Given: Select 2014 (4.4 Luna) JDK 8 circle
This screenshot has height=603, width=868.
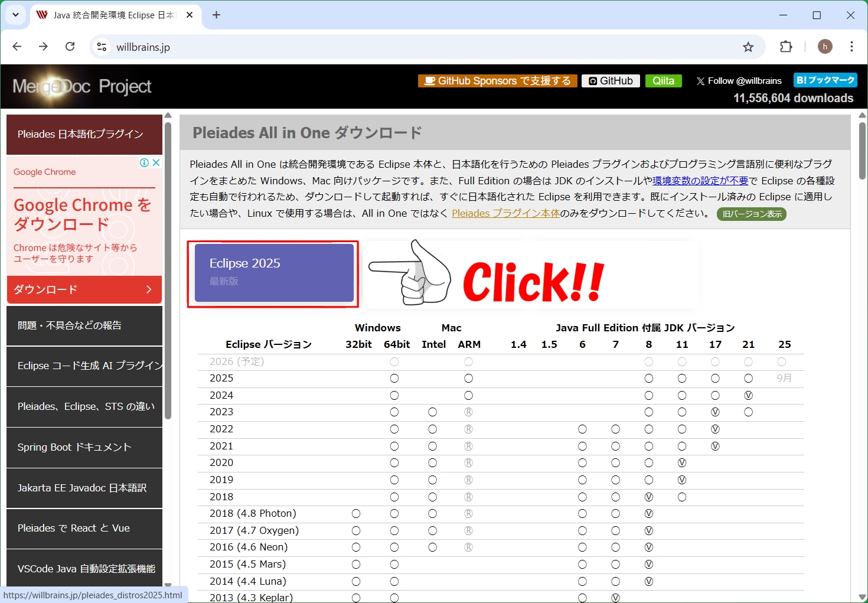Looking at the screenshot, I should pyautogui.click(x=649, y=582).
